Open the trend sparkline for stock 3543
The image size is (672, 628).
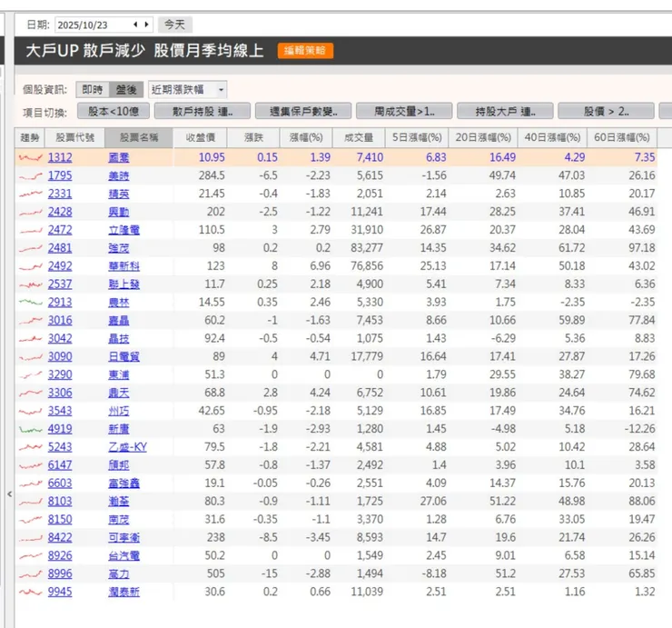[x=31, y=411]
